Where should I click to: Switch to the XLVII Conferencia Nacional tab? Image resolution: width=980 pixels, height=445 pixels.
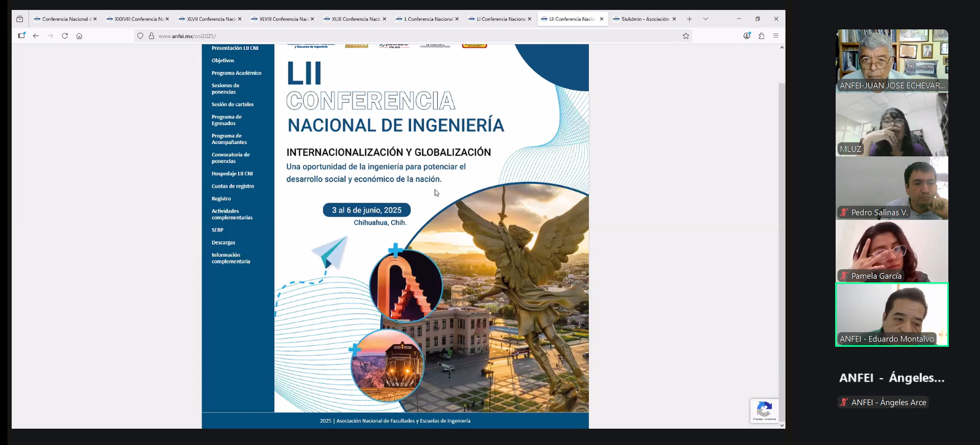pos(210,19)
